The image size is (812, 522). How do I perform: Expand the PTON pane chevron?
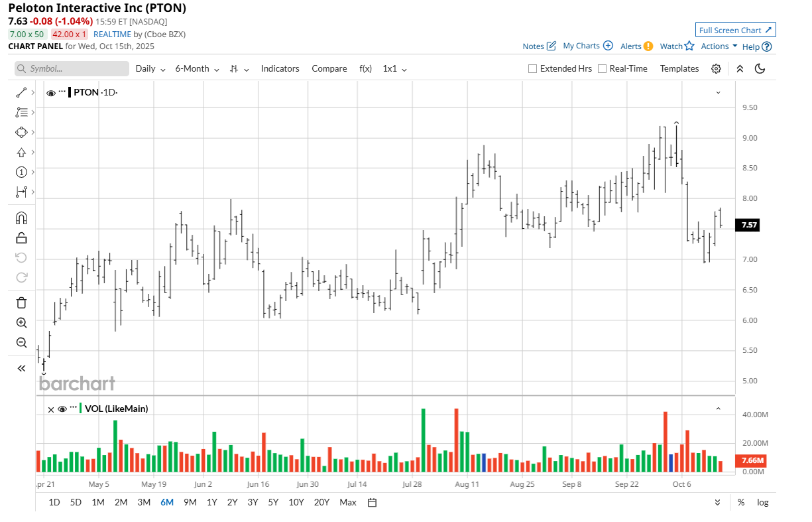coord(718,93)
